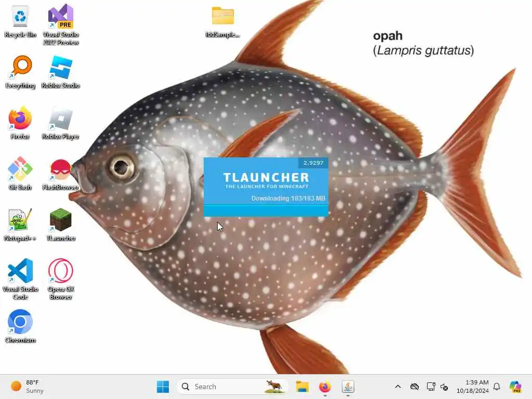Open the weather widget showing 88°F Sunny
The image size is (532, 399).
[x=27, y=387]
